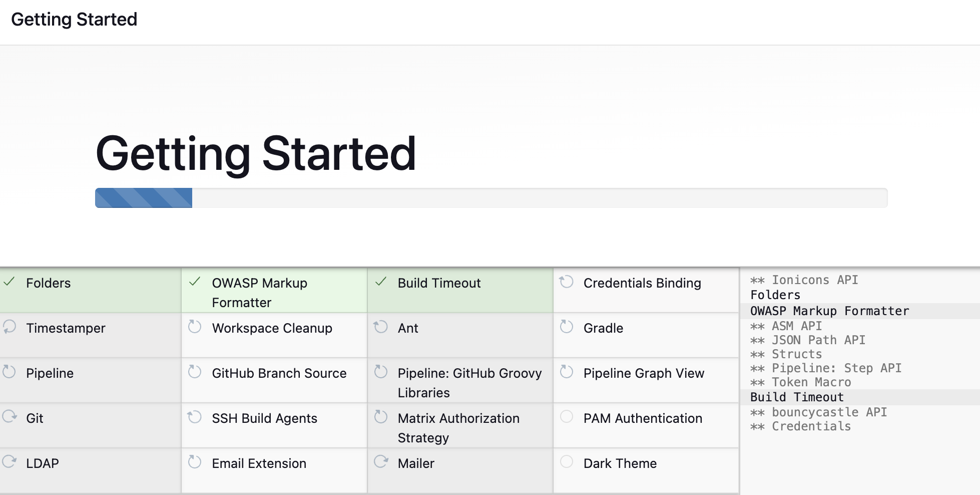Click the Email Extension plugin label
The image size is (980, 495).
pyautogui.click(x=259, y=463)
